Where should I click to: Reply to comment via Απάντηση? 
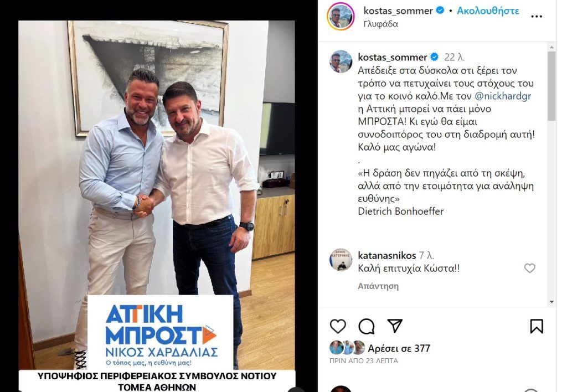[x=378, y=286]
